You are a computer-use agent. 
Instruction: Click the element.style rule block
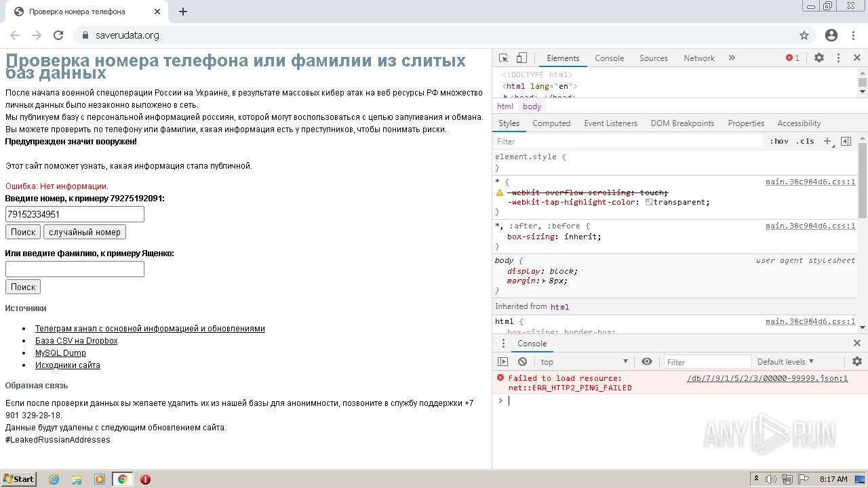[x=675, y=162]
